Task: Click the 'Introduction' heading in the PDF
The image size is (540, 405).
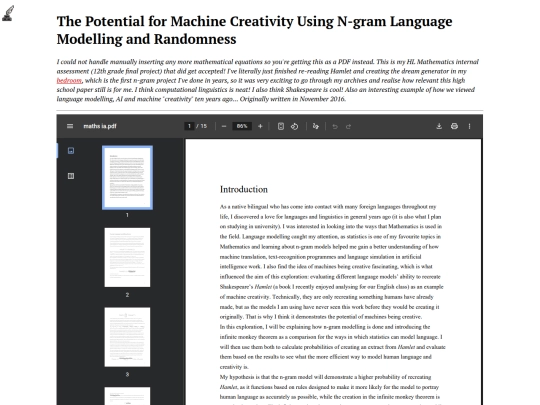Action: [x=244, y=189]
